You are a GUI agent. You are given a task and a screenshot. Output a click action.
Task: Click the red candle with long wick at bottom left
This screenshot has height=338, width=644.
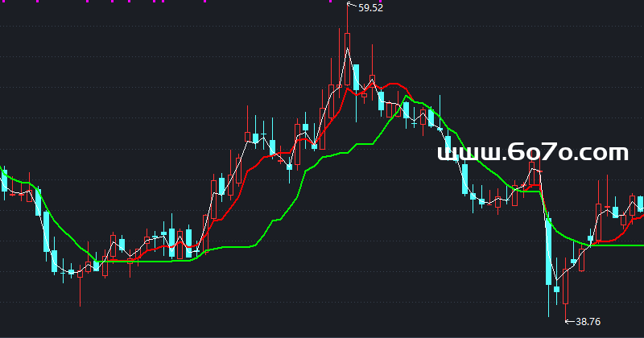tap(80, 274)
